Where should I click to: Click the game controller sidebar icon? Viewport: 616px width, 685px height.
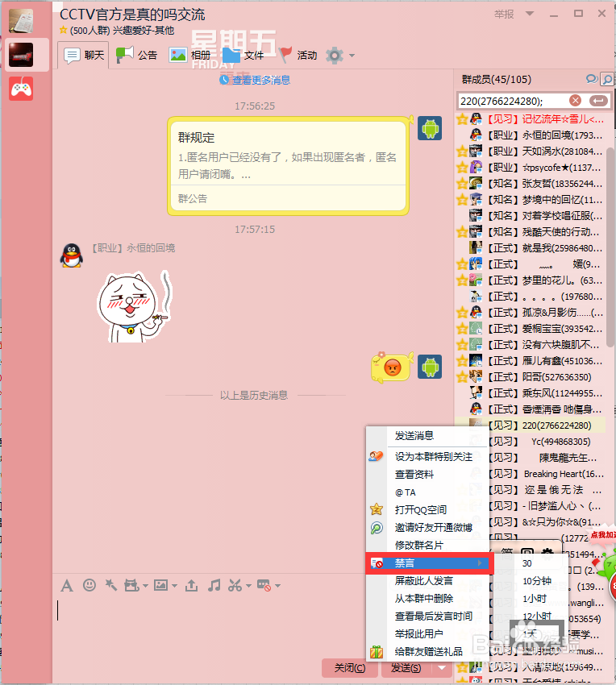22,89
